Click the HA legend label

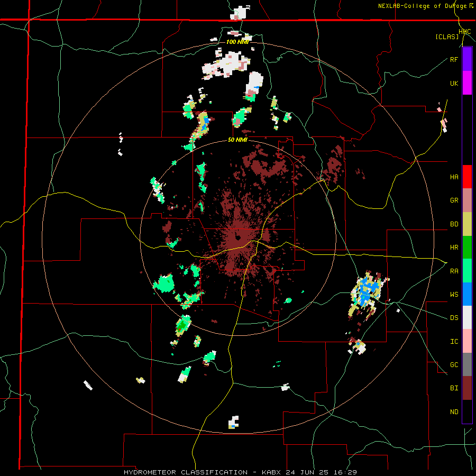454,177
